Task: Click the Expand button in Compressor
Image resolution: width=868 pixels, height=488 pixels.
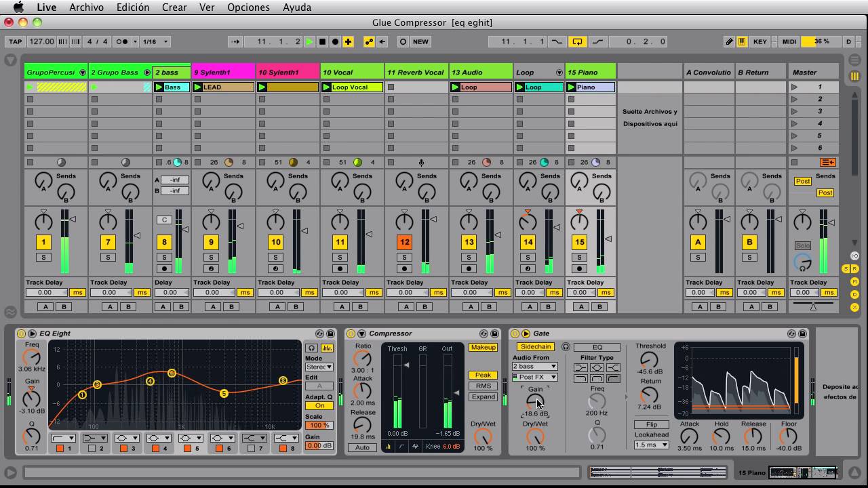Action: 483,397
